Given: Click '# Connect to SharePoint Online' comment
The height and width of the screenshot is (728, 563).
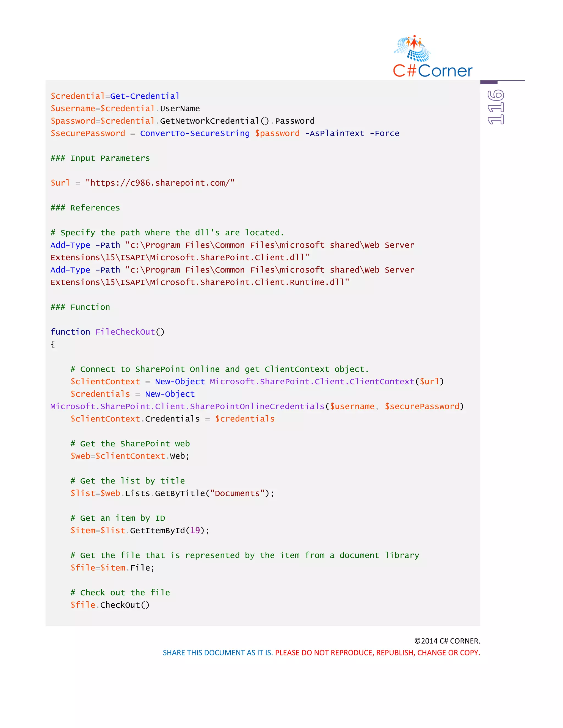Looking at the screenshot, I should [219, 369].
